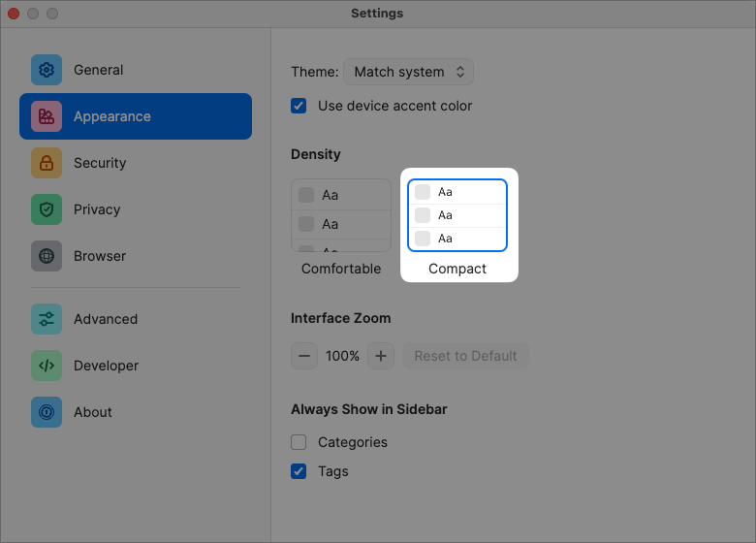Image resolution: width=756 pixels, height=543 pixels.
Task: Open the Security settings section
Action: [100, 163]
